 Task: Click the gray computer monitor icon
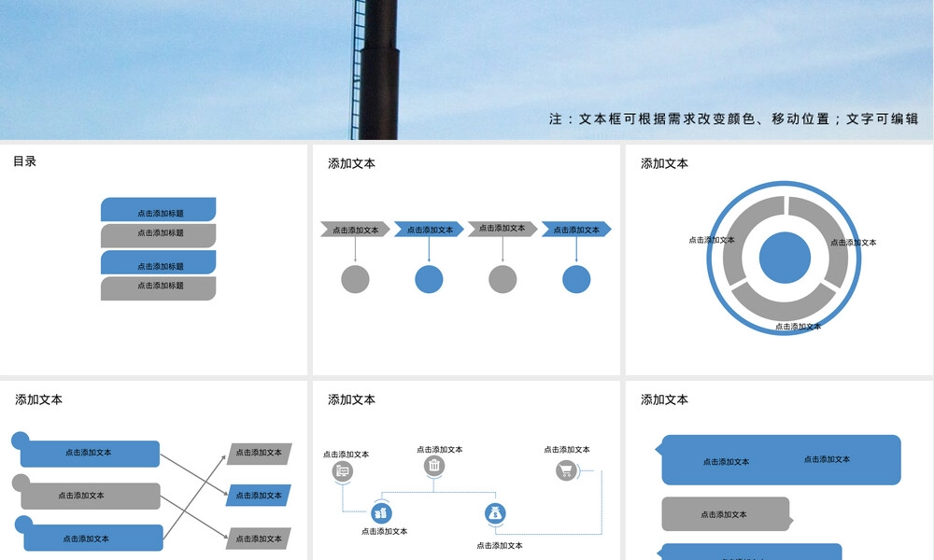(x=343, y=471)
